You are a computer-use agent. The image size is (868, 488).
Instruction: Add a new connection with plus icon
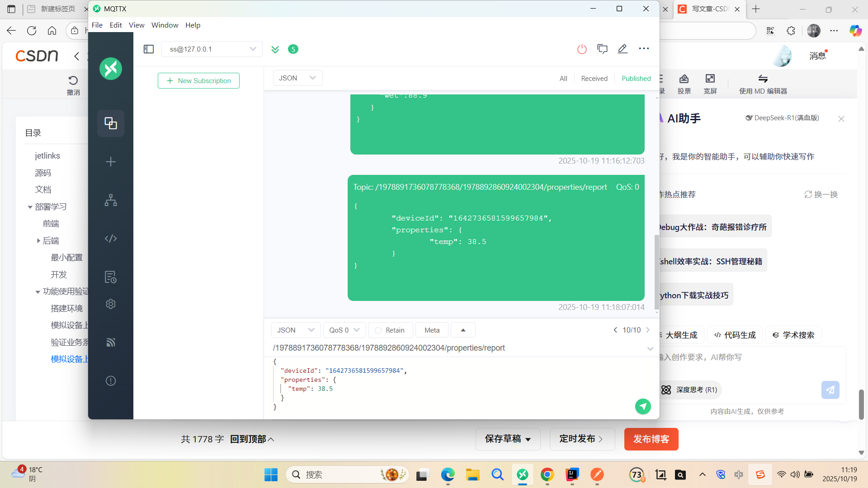coord(111,162)
